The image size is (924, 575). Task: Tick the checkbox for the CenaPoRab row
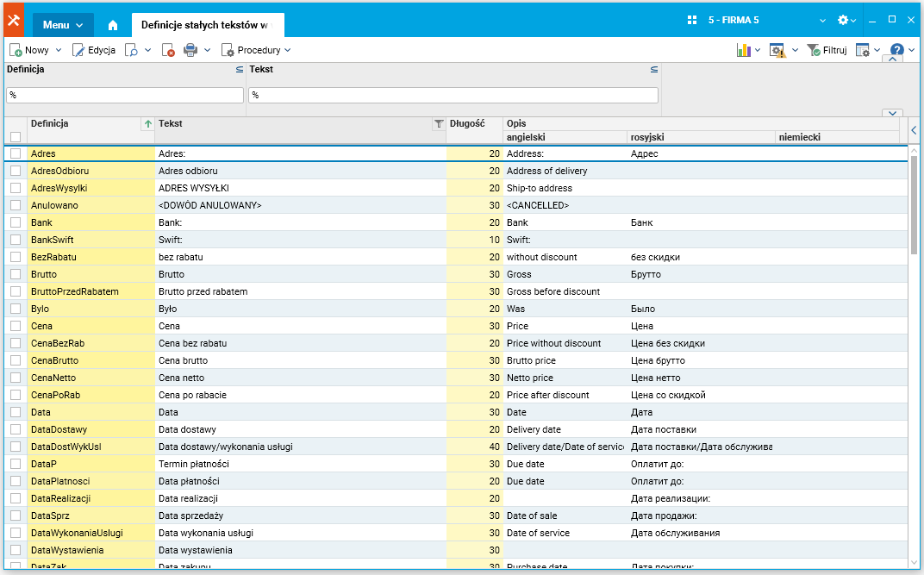coord(16,395)
